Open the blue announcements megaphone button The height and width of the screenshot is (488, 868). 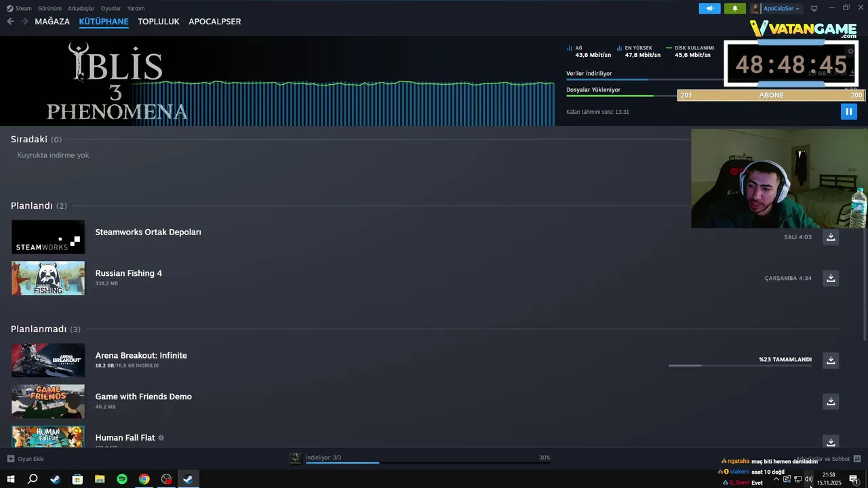click(x=709, y=9)
